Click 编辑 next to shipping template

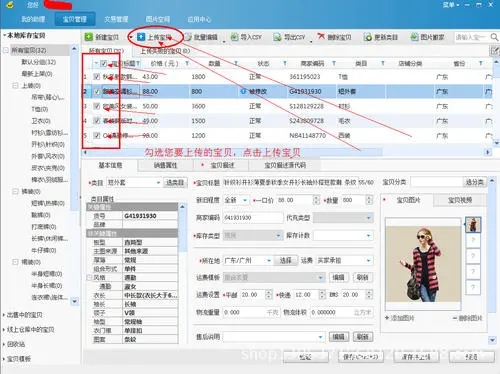[x=339, y=277]
